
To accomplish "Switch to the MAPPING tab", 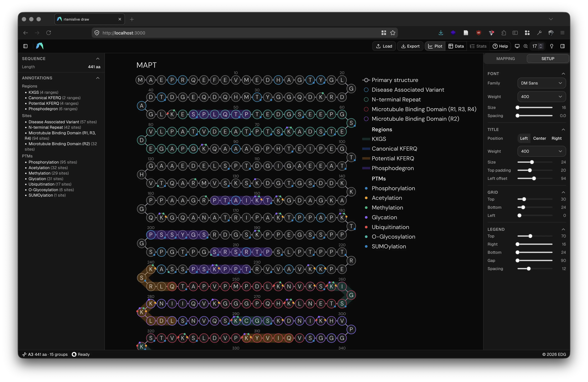I will 506,58.
